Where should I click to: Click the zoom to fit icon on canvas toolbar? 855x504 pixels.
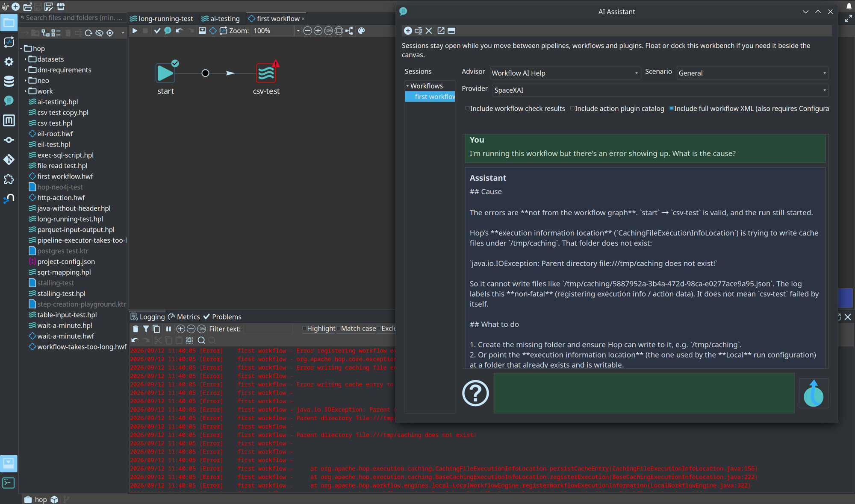[339, 31]
